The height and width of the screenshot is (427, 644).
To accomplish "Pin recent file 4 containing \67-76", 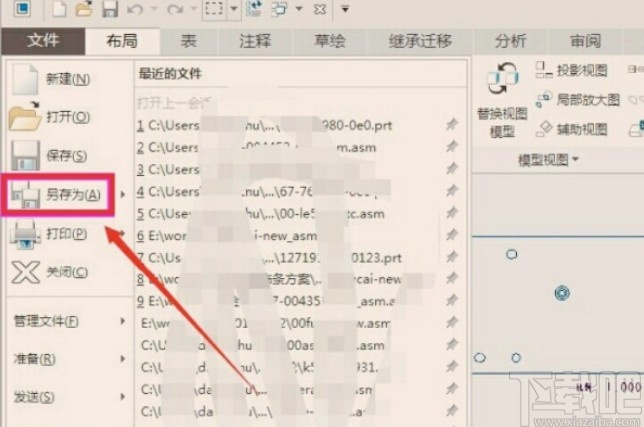I will pos(452,190).
